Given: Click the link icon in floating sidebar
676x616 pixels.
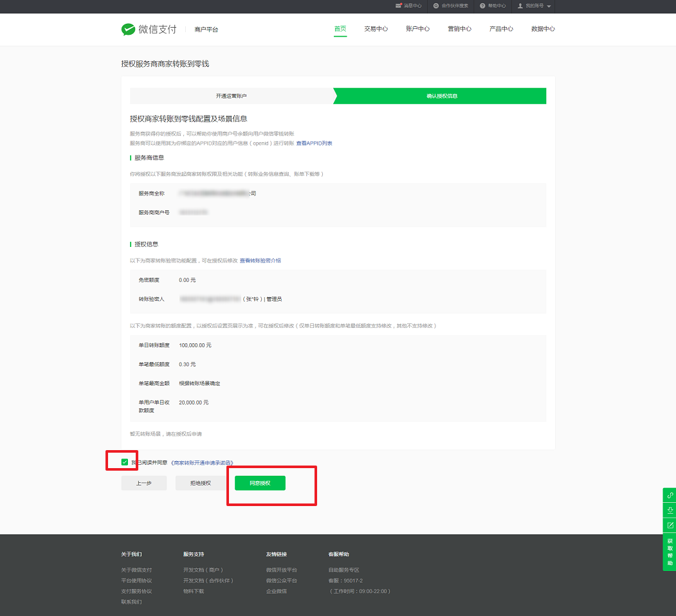Looking at the screenshot, I should 670,495.
